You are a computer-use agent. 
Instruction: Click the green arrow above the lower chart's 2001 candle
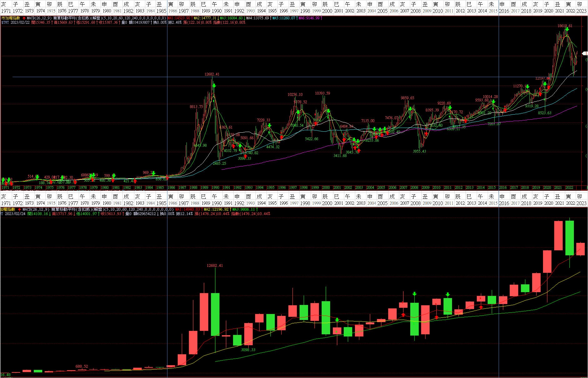click(337, 320)
